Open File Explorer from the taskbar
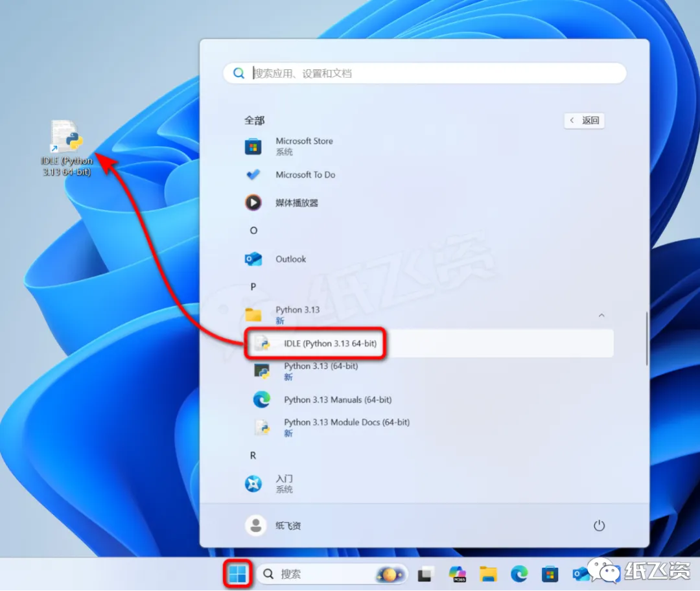The width and height of the screenshot is (700, 591). (489, 574)
